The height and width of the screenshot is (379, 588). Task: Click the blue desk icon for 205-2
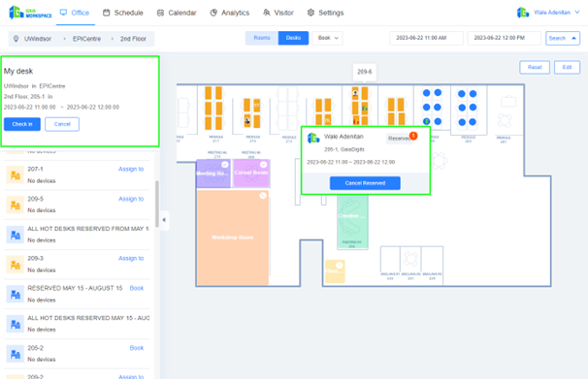(15, 354)
